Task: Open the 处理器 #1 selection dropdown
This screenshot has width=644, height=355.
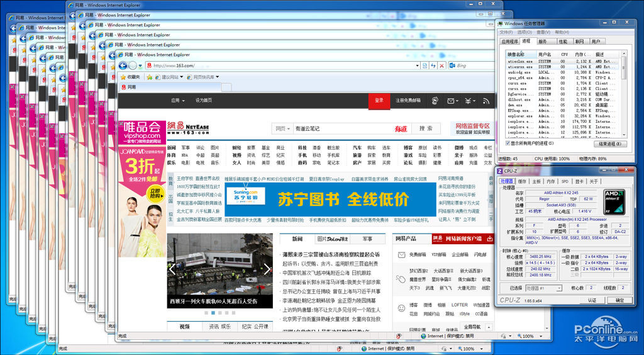Action: click(543, 288)
